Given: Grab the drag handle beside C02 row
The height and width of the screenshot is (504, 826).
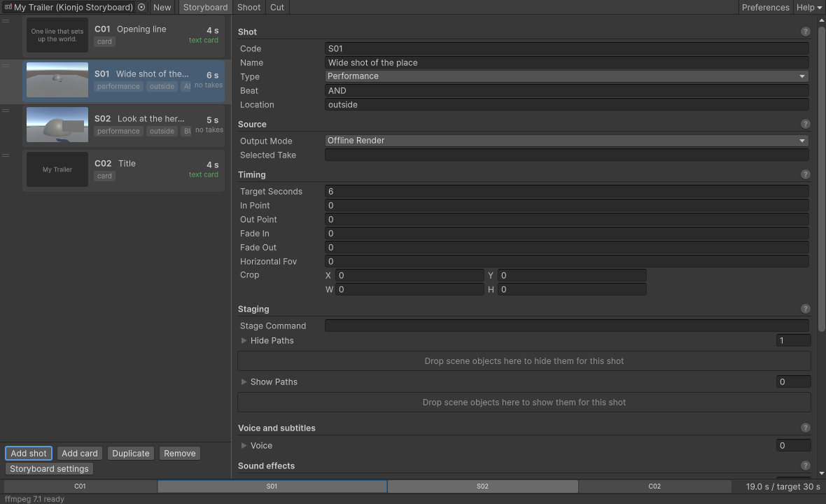Looking at the screenshot, I should (6, 155).
